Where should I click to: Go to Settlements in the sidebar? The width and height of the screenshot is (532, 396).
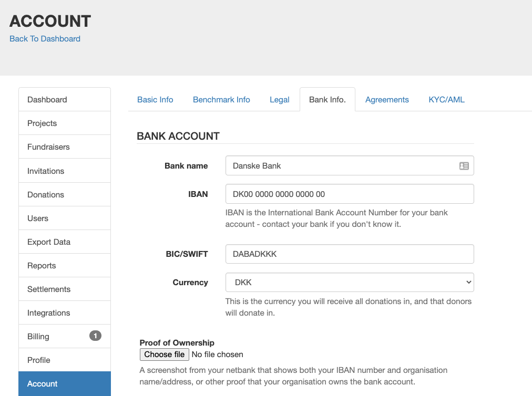pos(65,289)
